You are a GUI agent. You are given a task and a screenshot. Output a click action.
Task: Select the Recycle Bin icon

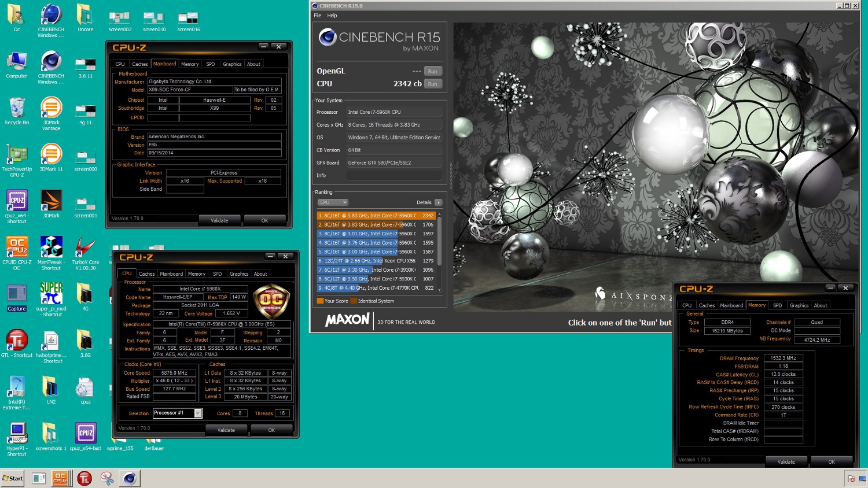point(17,111)
